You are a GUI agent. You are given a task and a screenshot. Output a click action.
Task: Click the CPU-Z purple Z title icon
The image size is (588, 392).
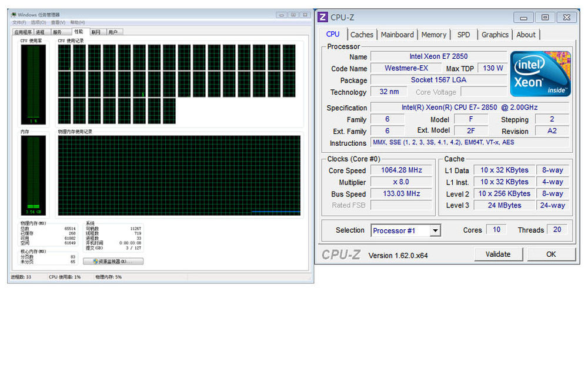(322, 17)
